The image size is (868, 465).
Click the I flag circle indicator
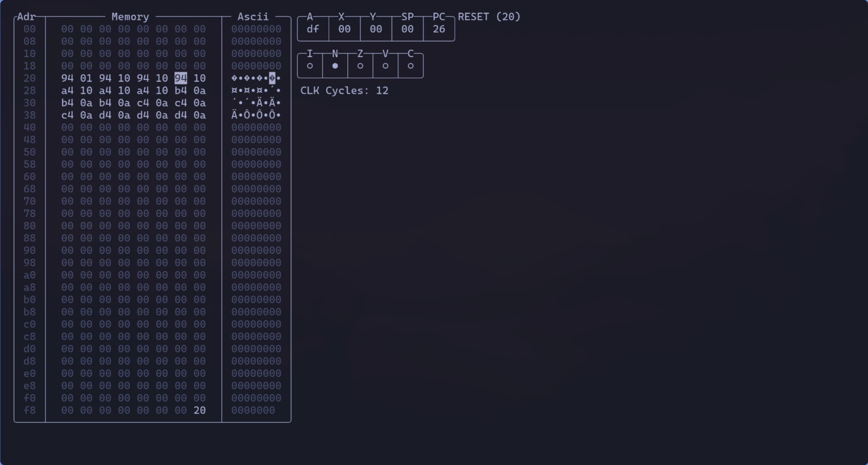pyautogui.click(x=310, y=66)
